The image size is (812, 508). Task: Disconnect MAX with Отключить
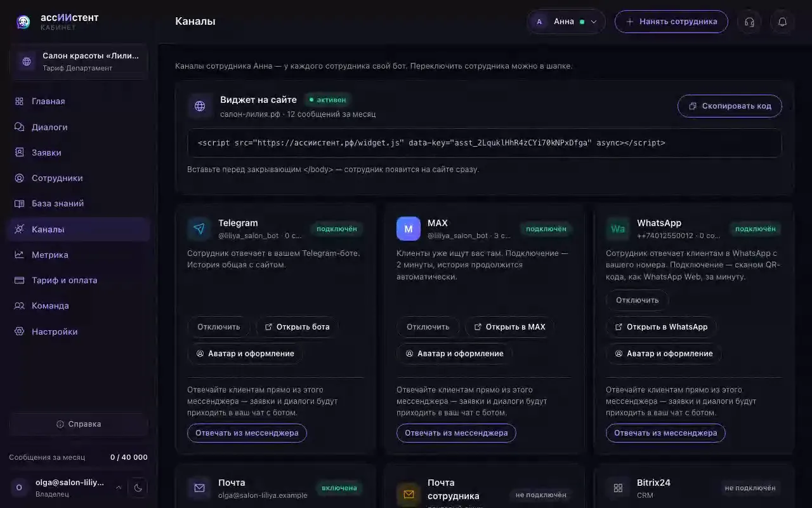tap(428, 327)
